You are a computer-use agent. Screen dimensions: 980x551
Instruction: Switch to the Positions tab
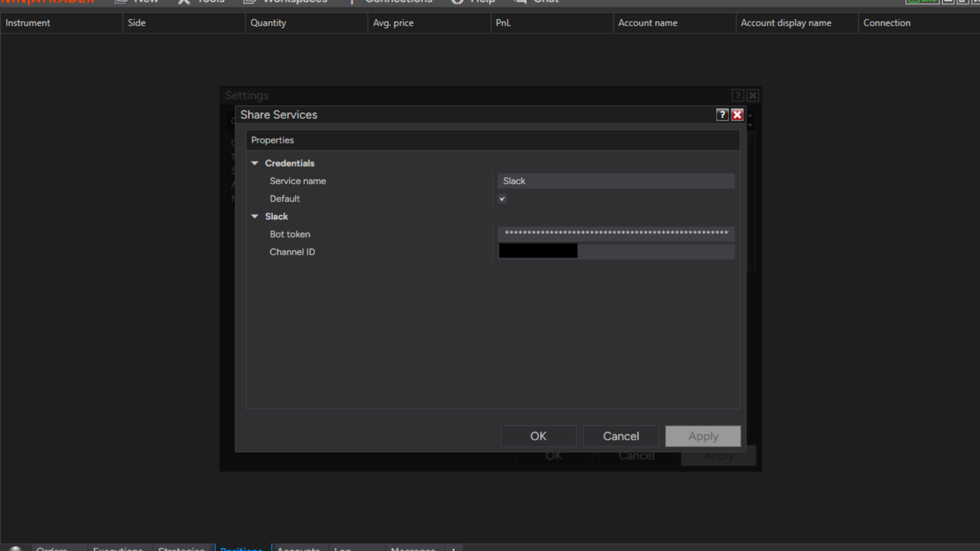pyautogui.click(x=242, y=548)
